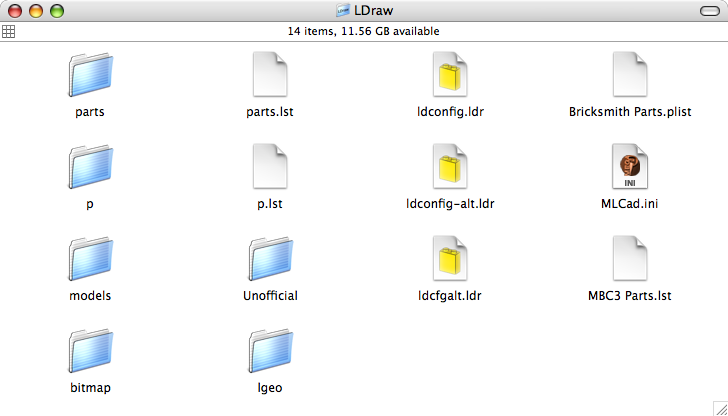Click the 'MLCad.ini' file name
The height and width of the screenshot is (416, 728).
click(630, 204)
